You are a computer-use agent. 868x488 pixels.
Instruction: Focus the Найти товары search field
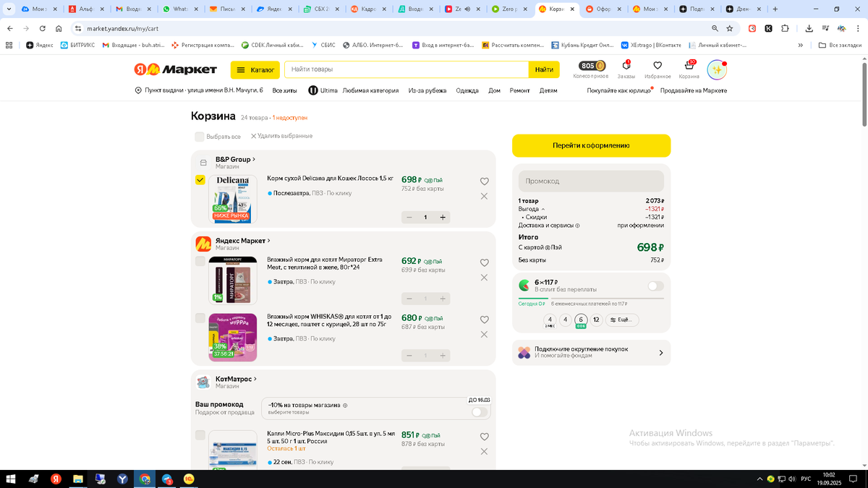(407, 69)
